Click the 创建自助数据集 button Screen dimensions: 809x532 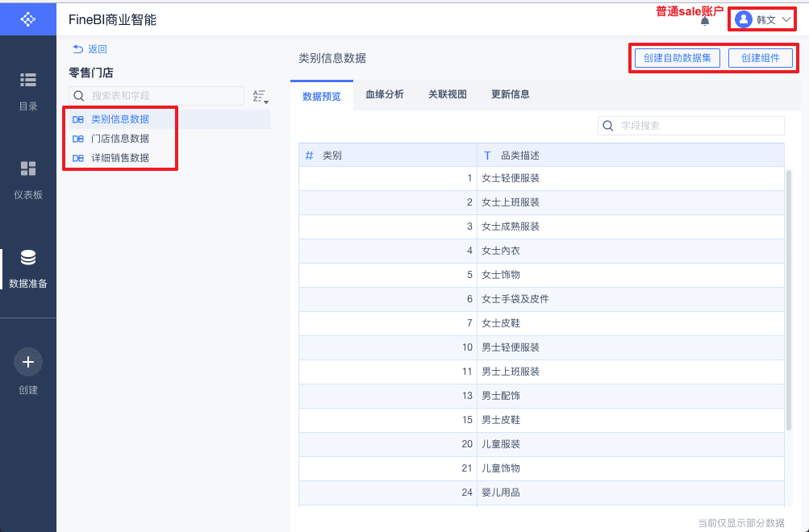[677, 58]
